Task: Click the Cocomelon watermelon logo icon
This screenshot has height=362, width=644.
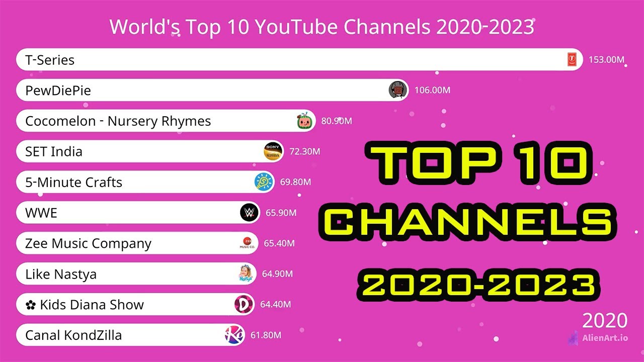Action: pos(304,121)
